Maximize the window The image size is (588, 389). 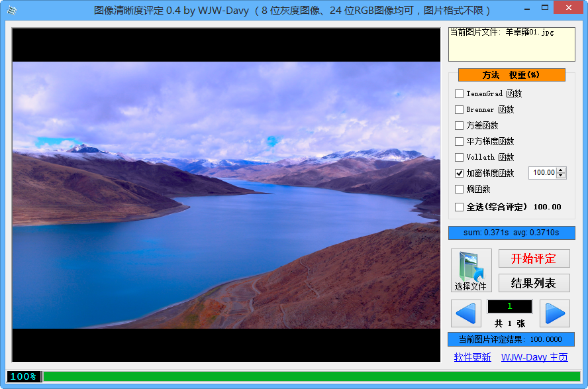coord(545,8)
